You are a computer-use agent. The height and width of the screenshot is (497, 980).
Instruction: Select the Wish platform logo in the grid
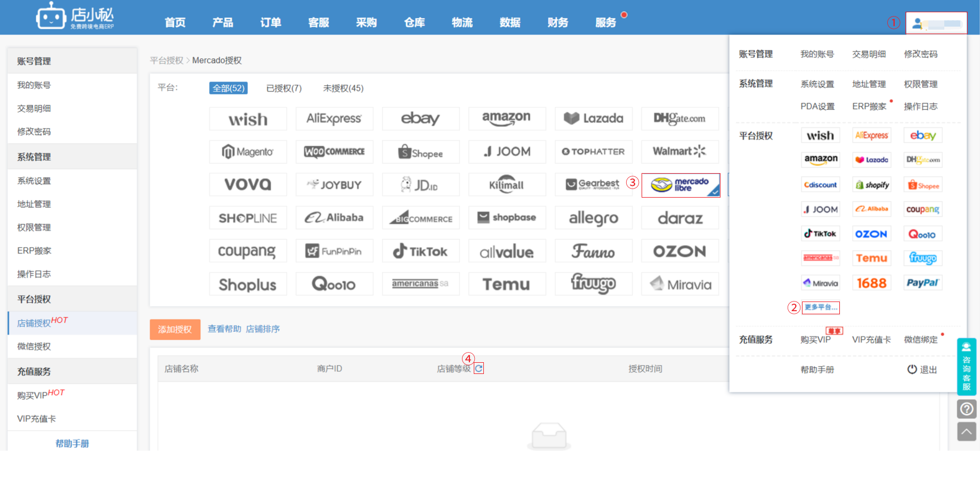(248, 119)
